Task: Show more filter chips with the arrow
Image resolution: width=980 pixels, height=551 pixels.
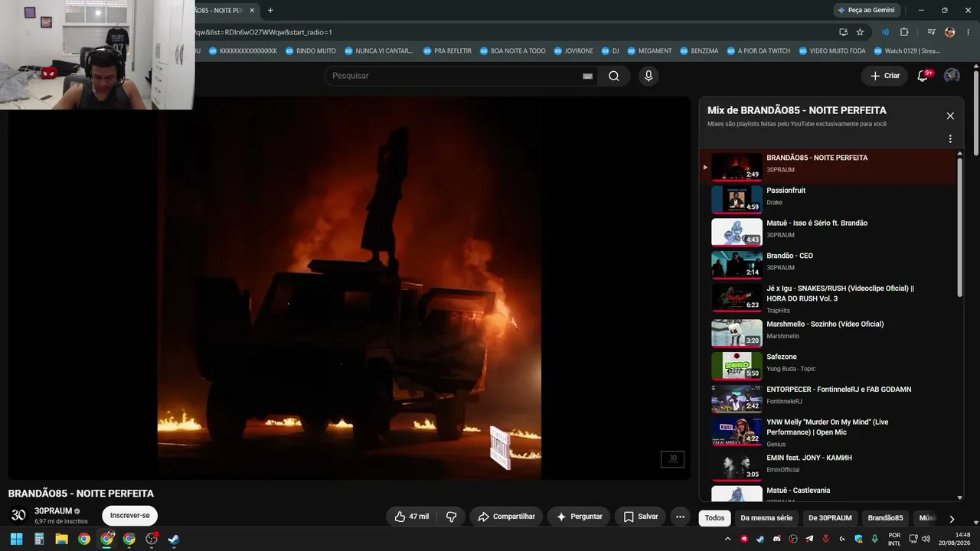Action: 952,518
